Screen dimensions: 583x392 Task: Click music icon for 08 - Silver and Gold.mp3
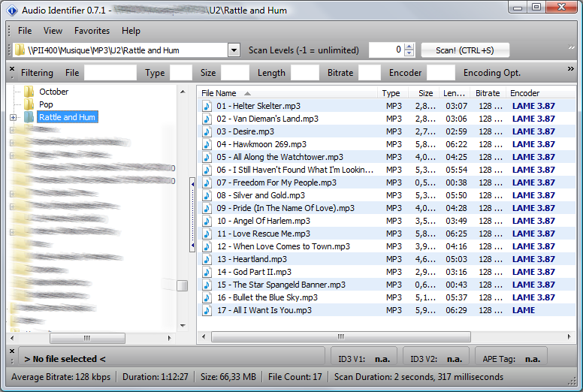207,195
